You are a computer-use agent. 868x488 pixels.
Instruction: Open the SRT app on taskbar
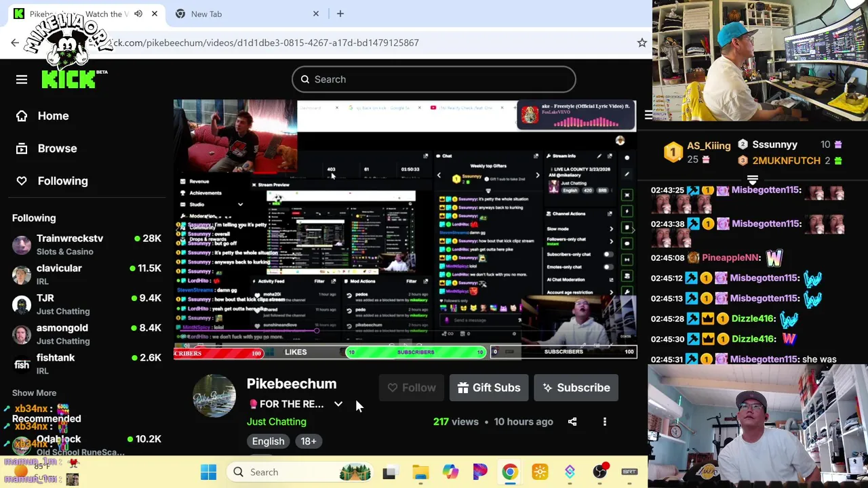tap(629, 472)
